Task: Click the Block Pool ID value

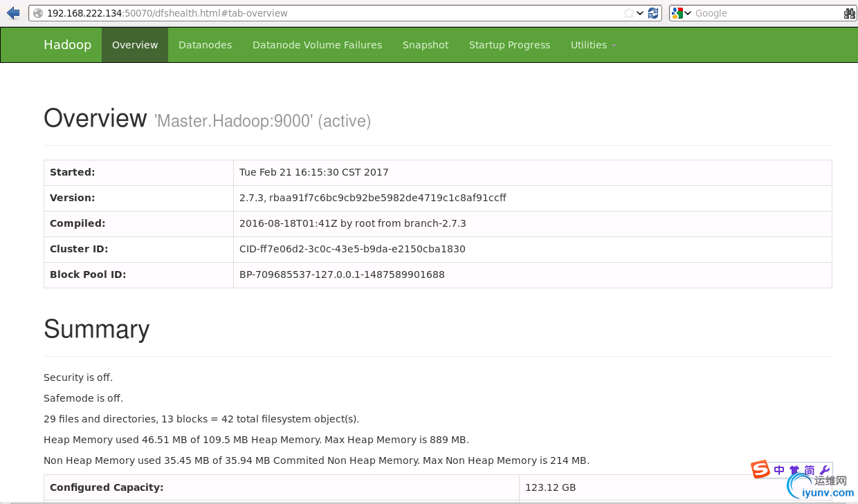Action: [342, 274]
